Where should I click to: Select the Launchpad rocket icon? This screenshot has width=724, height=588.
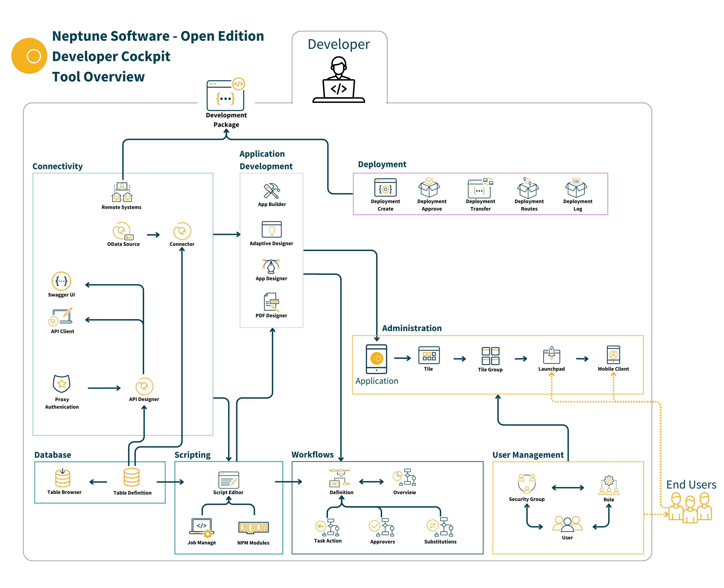coord(552,355)
